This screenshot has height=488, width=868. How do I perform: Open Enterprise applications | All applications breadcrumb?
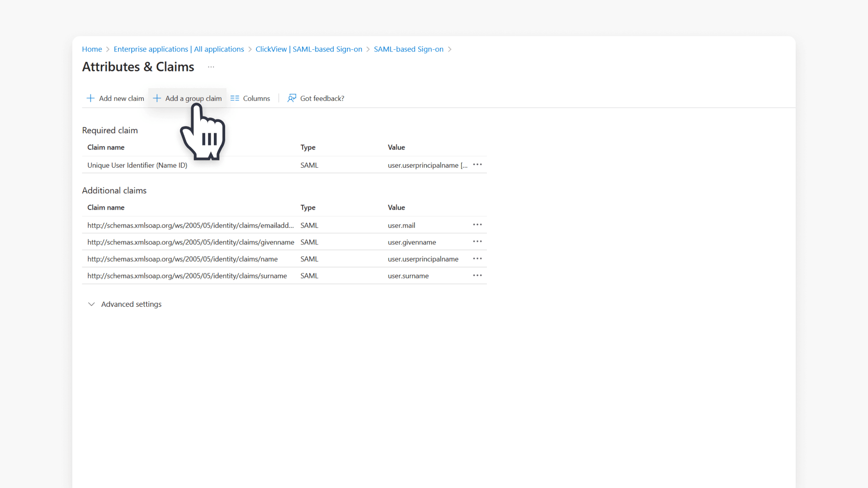coord(179,49)
